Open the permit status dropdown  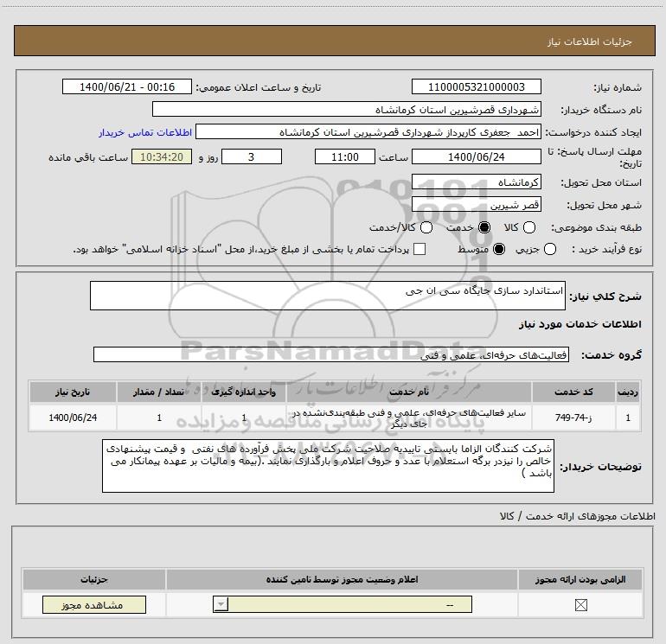click(343, 604)
